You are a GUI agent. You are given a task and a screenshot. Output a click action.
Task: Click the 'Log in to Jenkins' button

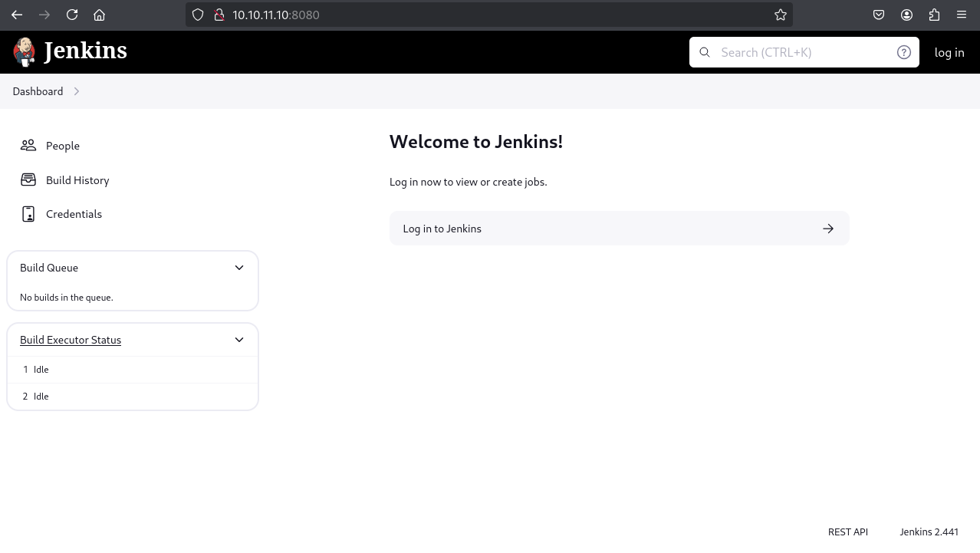pyautogui.click(x=619, y=229)
